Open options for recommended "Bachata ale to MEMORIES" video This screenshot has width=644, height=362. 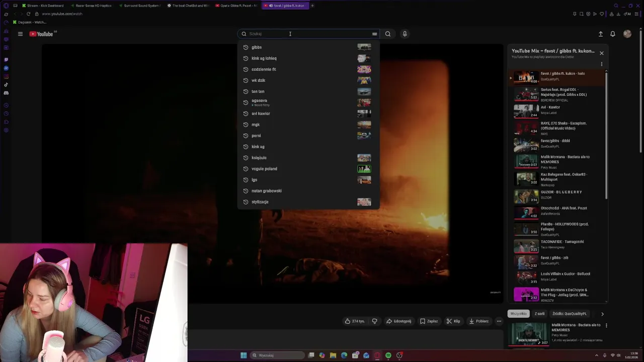point(606,325)
